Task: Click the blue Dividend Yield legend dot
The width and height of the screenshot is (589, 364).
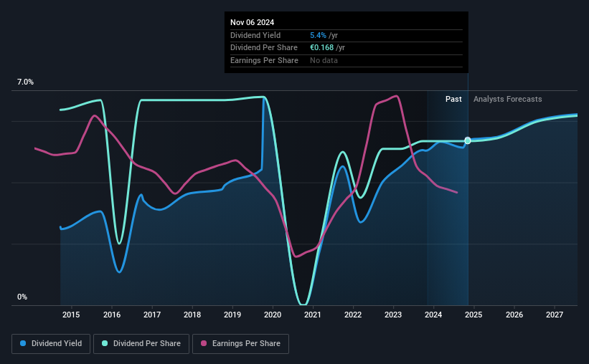Action: click(x=23, y=343)
